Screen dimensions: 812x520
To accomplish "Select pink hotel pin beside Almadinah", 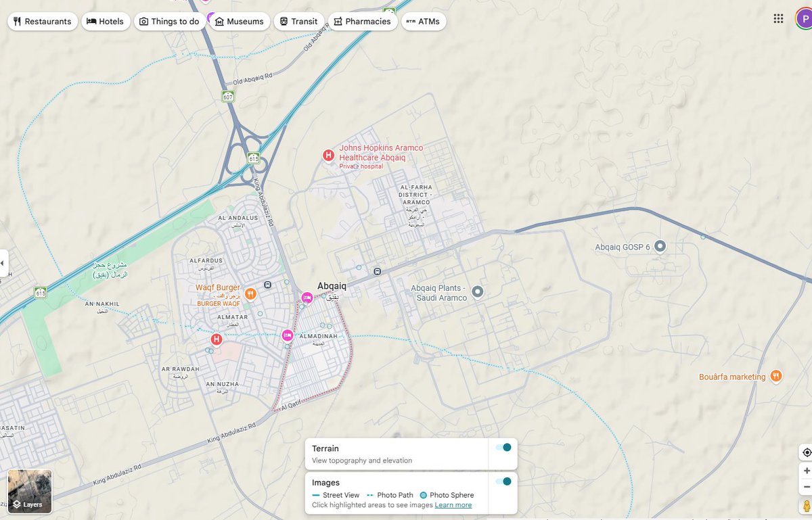I will point(287,335).
